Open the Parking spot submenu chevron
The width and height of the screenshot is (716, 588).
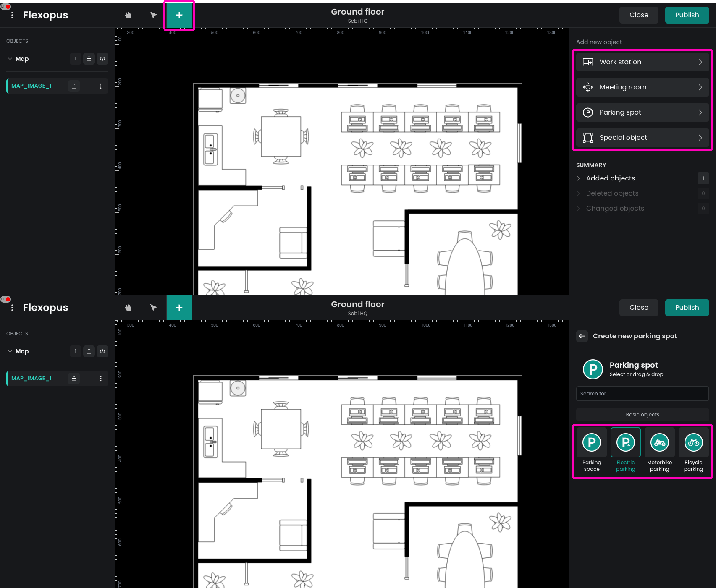(x=700, y=112)
